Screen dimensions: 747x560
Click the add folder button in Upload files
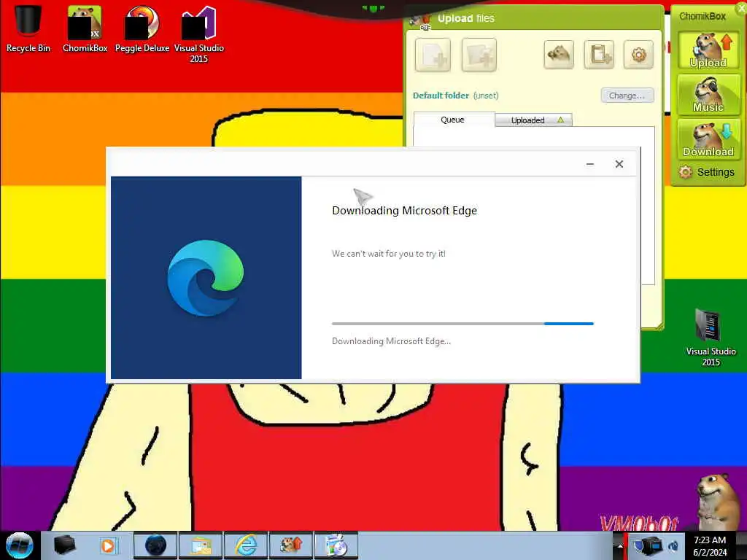coord(479,55)
